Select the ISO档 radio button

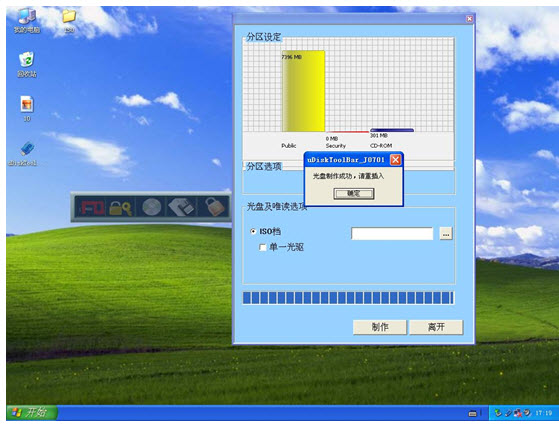[253, 231]
